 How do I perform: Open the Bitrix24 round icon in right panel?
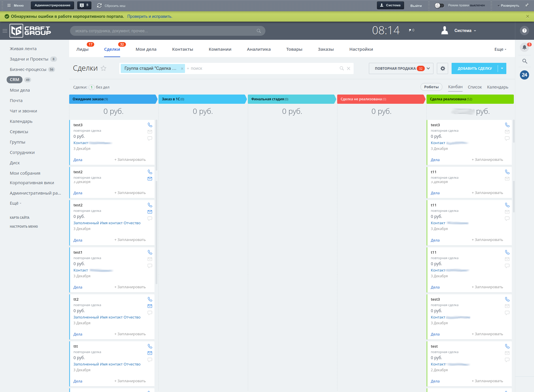(524, 75)
